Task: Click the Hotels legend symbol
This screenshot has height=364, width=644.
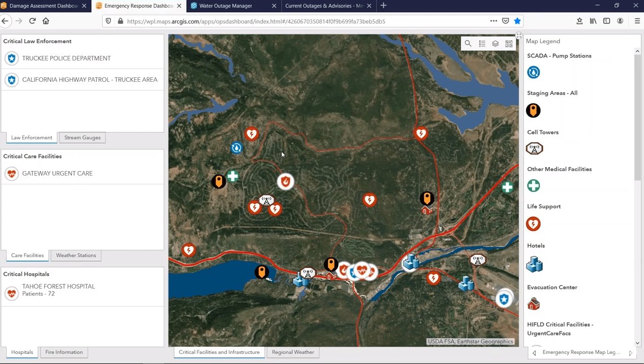Action: coord(534,264)
